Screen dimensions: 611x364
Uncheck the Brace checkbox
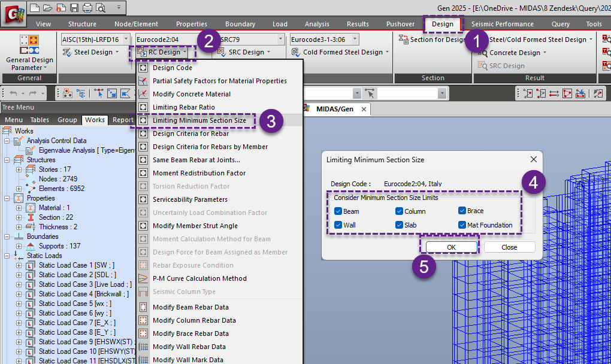point(462,211)
